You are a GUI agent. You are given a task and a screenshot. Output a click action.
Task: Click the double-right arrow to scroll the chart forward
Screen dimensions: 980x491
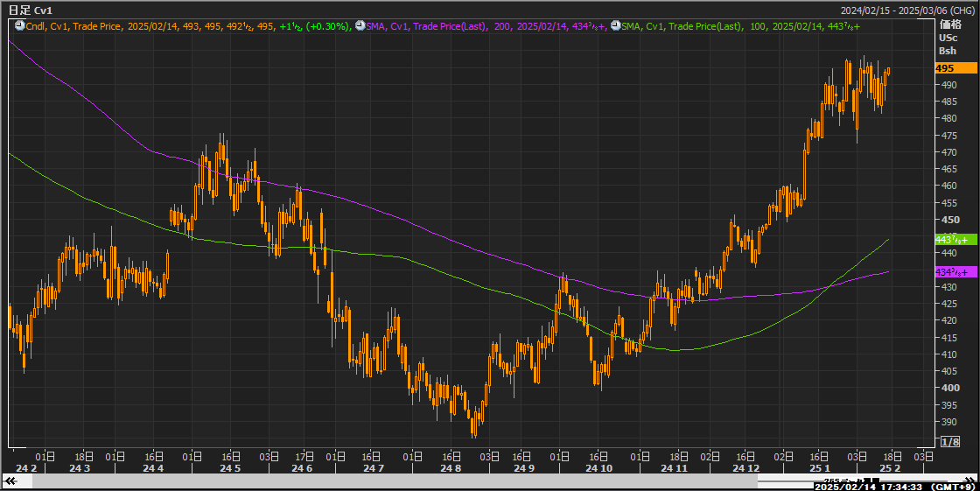[x=969, y=480]
